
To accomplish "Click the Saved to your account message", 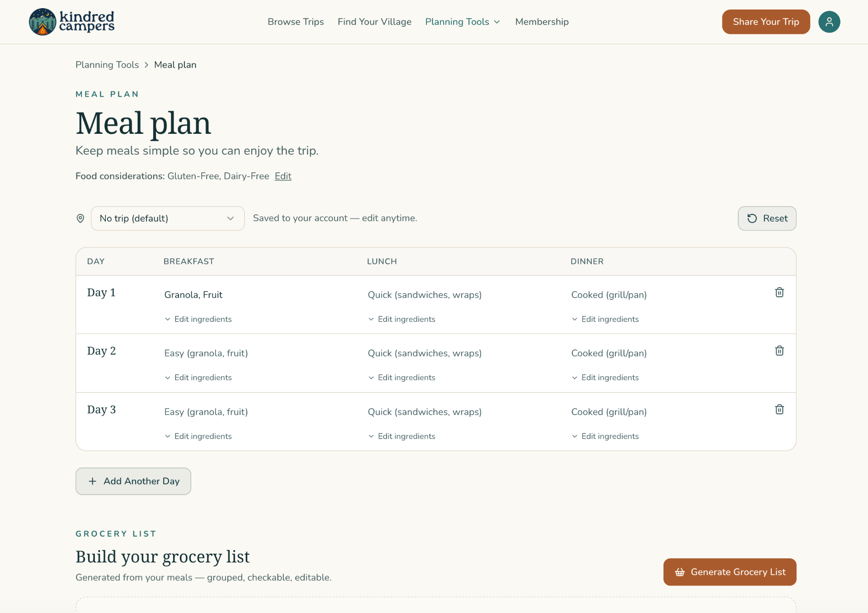I will (x=335, y=218).
